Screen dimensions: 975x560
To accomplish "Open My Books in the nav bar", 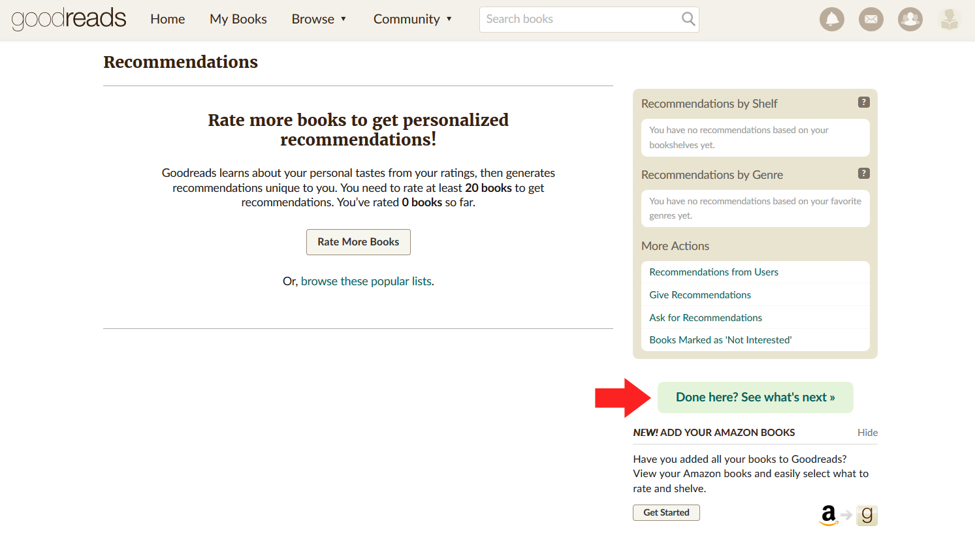I will click(238, 19).
